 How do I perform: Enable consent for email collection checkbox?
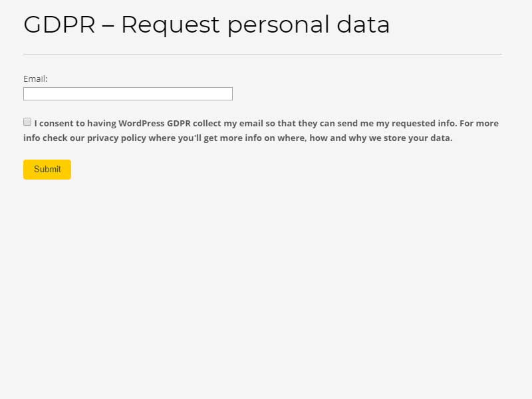27,122
